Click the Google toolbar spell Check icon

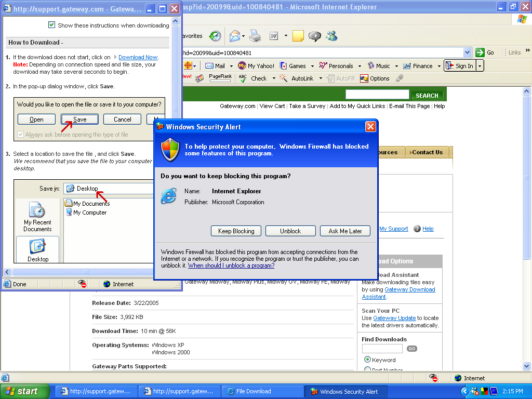243,78
